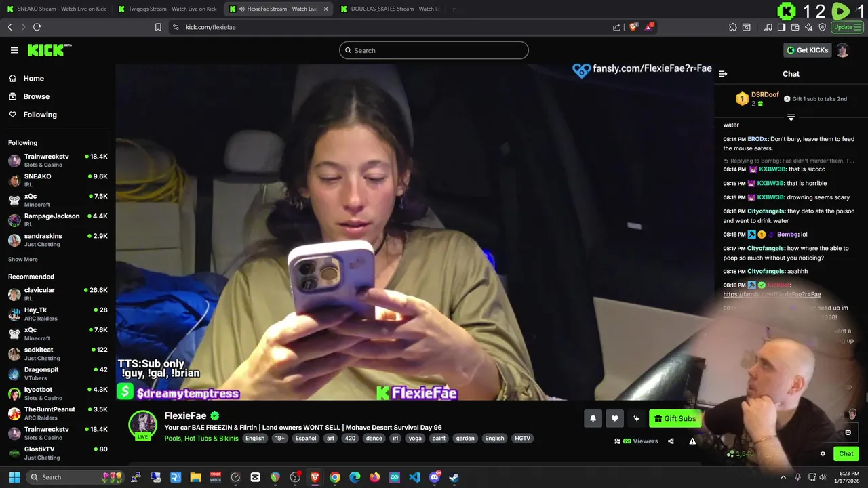
Task: Open the fansly link in chat
Action: coord(772,294)
